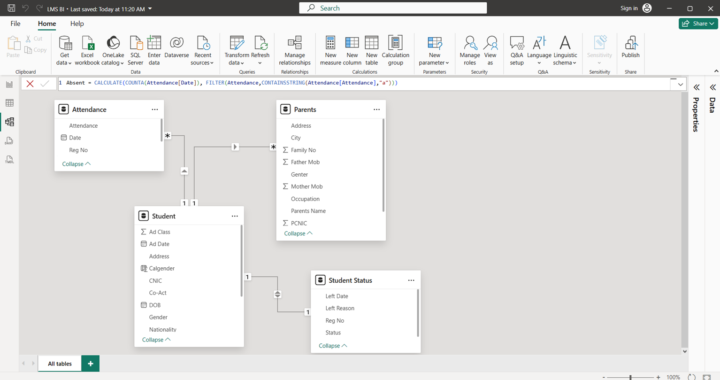Open Q&A setup
The height and width of the screenshot is (380, 720).
pos(517,50)
